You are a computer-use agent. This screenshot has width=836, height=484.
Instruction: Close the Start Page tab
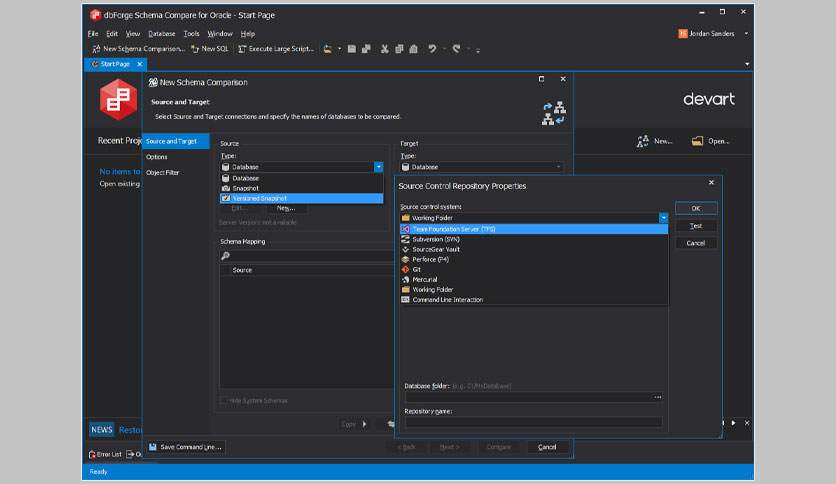pyautogui.click(x=140, y=64)
